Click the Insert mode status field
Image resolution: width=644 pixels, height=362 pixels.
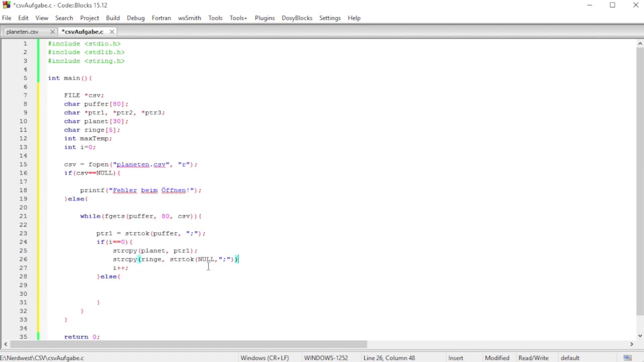click(x=456, y=358)
